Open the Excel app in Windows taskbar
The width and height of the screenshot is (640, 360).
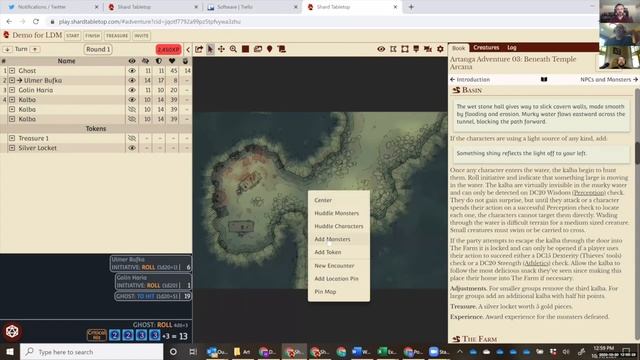point(387,352)
